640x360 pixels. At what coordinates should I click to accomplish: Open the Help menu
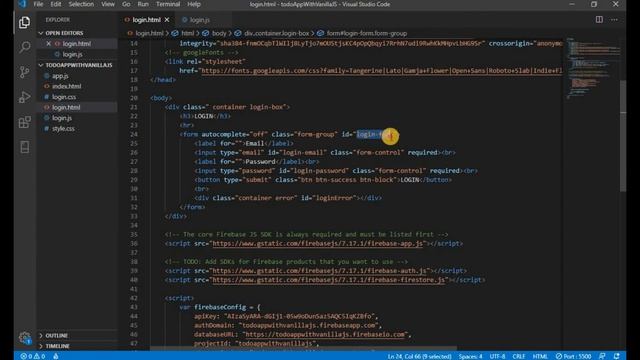(x=194, y=4)
